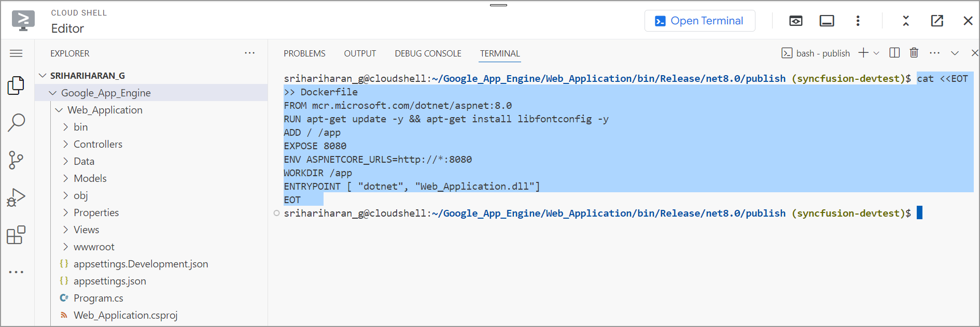Show additional views ellipsis in activity bar
Screen dimensions: 980x327
pos(16,272)
